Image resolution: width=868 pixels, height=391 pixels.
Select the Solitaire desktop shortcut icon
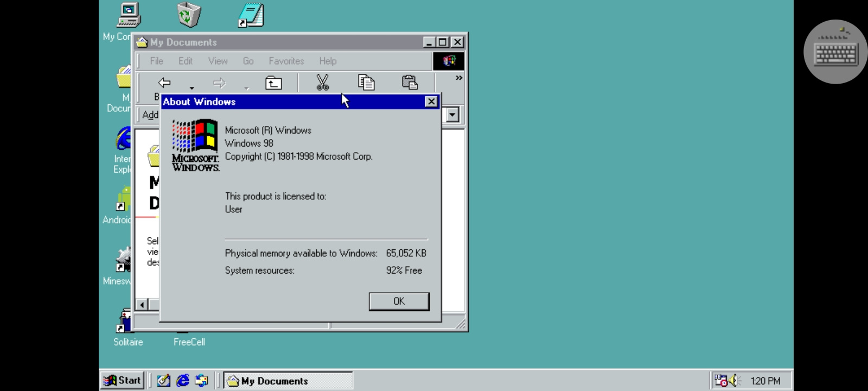(x=124, y=320)
